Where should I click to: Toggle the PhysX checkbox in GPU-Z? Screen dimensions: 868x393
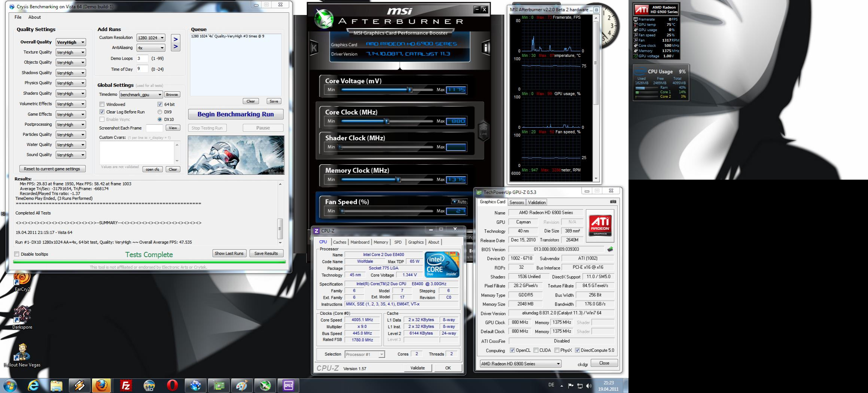pos(557,350)
